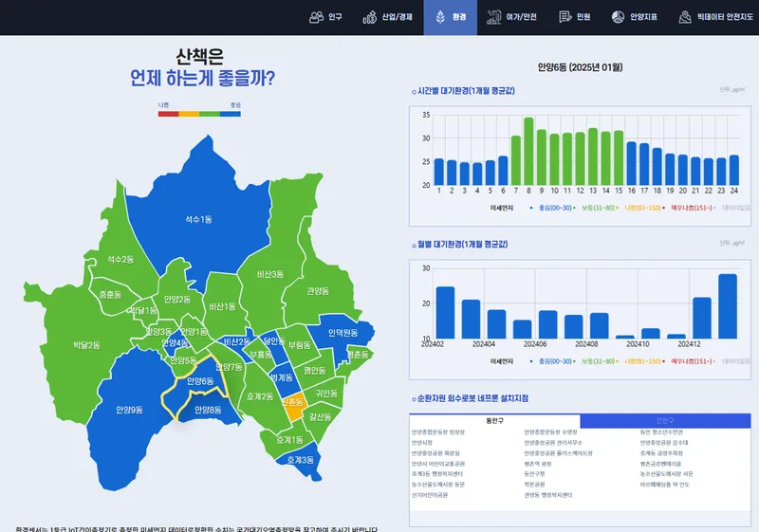This screenshot has width=759, height=532.
Task: Toggle 보통(31~80) legend in hourly chart
Action: 600,206
